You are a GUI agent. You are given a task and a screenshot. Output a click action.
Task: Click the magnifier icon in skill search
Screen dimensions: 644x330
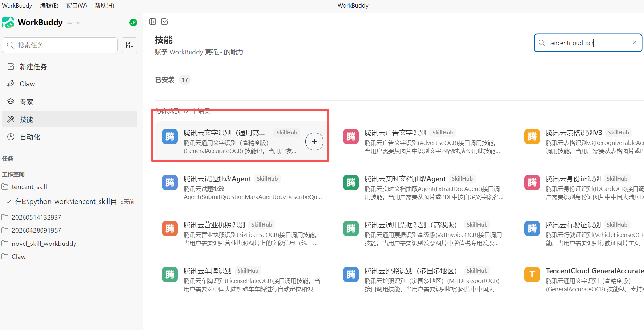coord(542,43)
